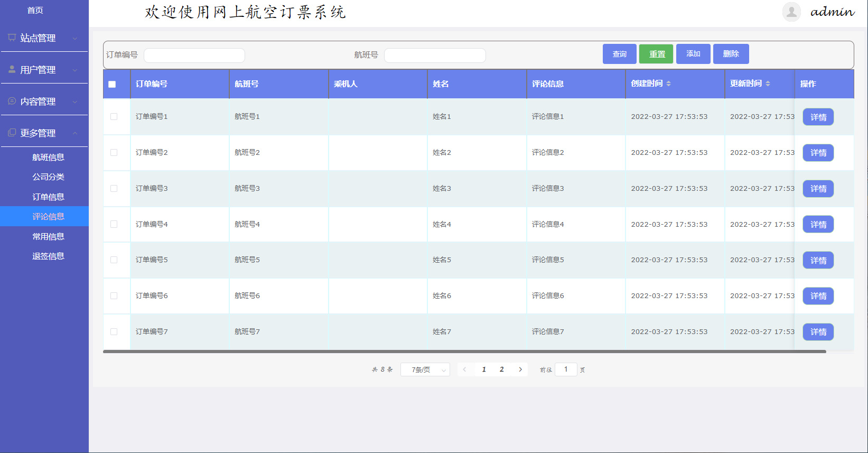The height and width of the screenshot is (453, 868).
Task: Click the green 重置 reset button
Action: [x=656, y=54]
